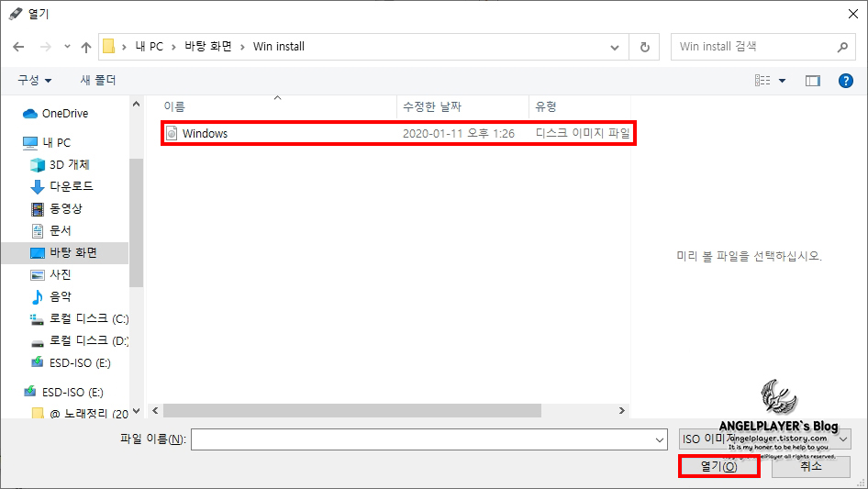Viewport: 868px width, 489px height.
Task: Refresh the folder view
Action: pyautogui.click(x=644, y=47)
